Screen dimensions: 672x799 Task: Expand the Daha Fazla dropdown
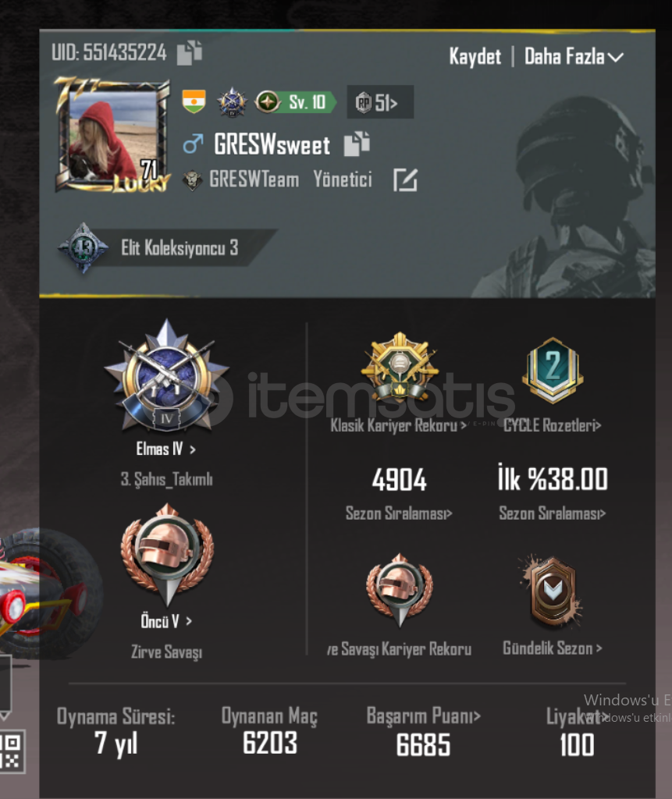pos(574,56)
